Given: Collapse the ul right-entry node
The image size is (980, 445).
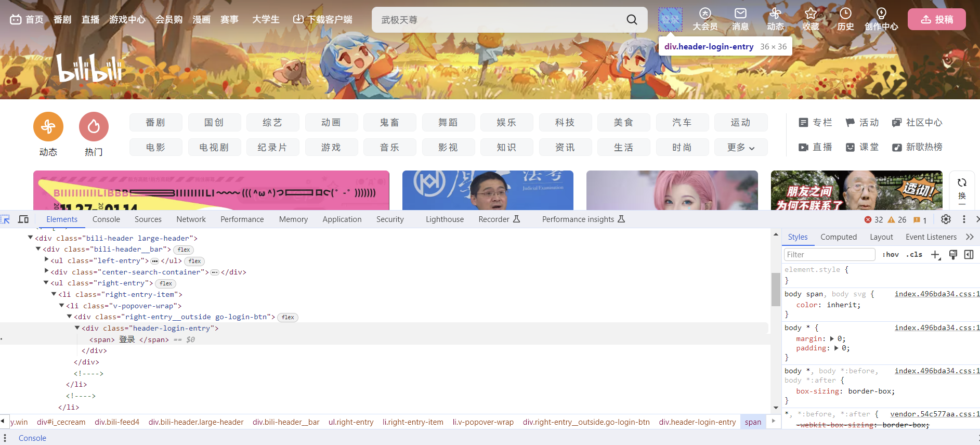Looking at the screenshot, I should [46, 283].
